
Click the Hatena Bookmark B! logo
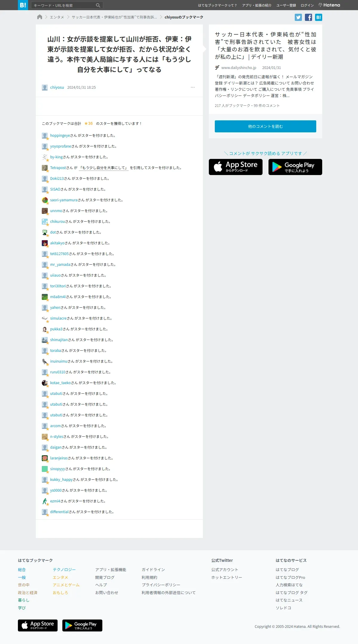coord(23,5)
